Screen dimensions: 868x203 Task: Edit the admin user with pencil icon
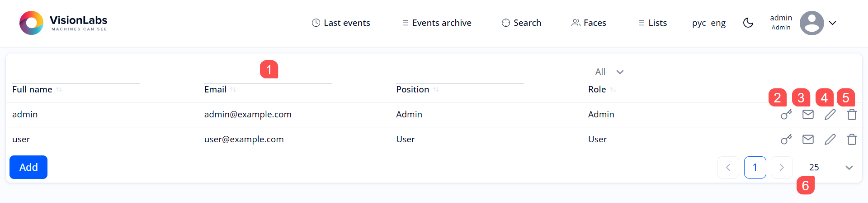click(x=830, y=115)
